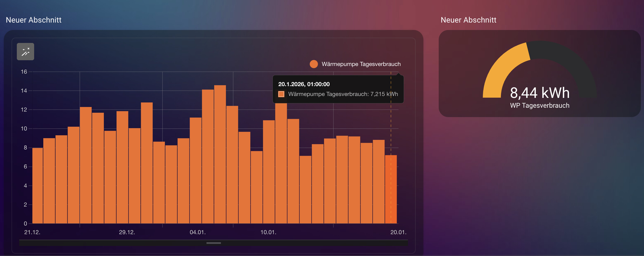The width and height of the screenshot is (644, 256).
Task: Toggle the Wärmepumpe Tagesverbrauch legend entry
Action: (361, 64)
